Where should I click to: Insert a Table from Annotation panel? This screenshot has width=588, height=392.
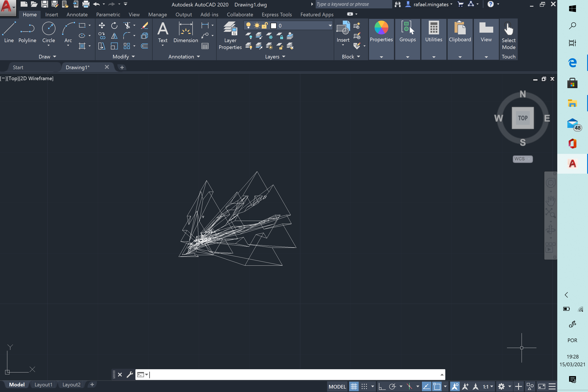(205, 46)
